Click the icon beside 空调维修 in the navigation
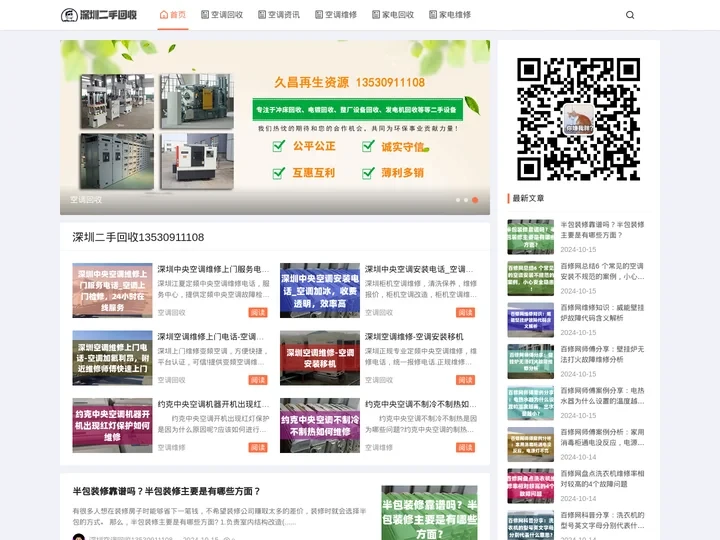The width and height of the screenshot is (720, 540). (319, 15)
